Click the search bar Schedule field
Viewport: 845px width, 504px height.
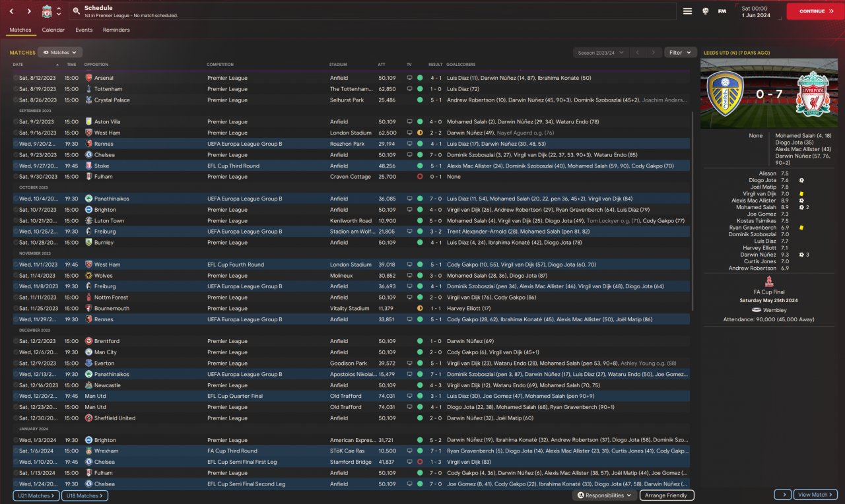tap(373, 11)
